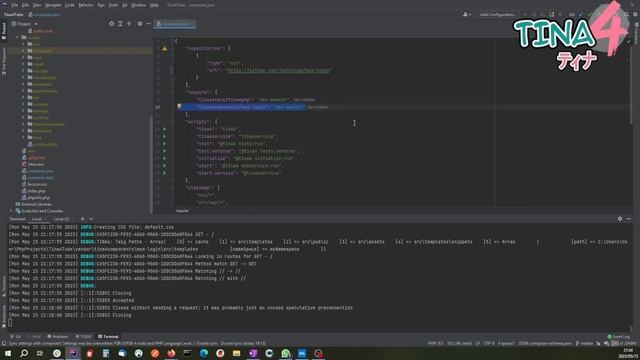Run the tina4service script gutter arrow
The image size is (640, 360).
coord(165,137)
